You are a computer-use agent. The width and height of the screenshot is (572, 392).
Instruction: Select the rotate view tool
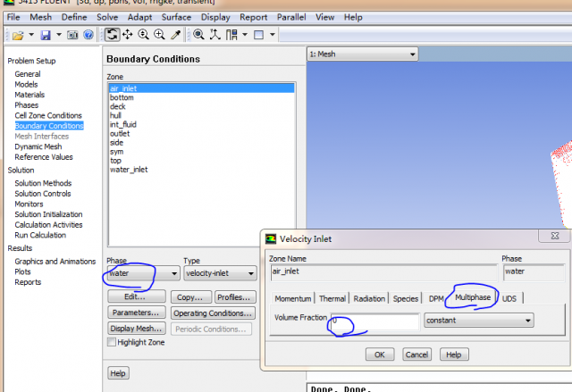coord(113,35)
